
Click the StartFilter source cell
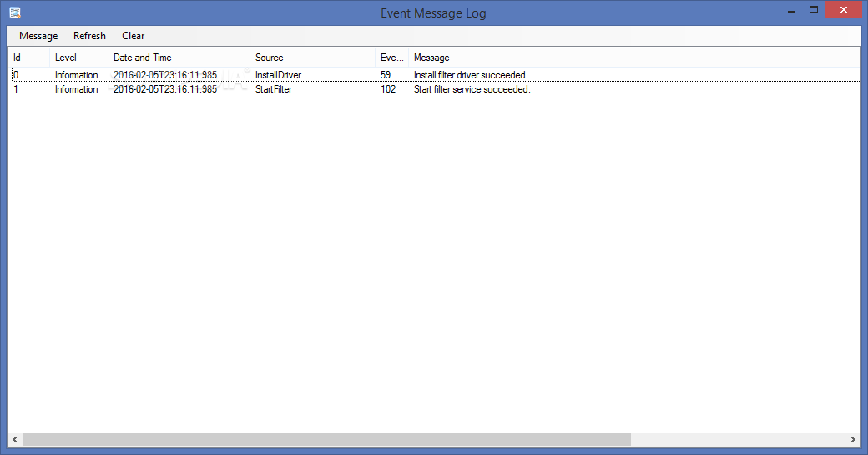pyautogui.click(x=274, y=89)
